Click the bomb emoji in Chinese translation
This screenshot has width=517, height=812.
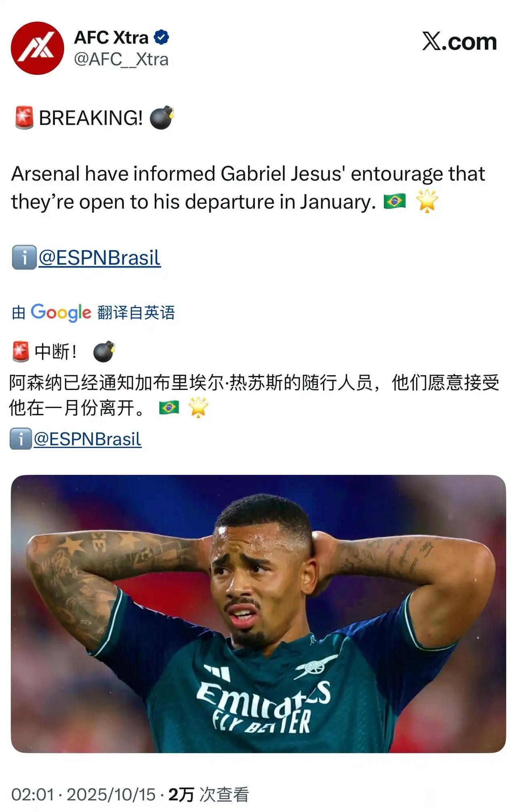point(104,352)
